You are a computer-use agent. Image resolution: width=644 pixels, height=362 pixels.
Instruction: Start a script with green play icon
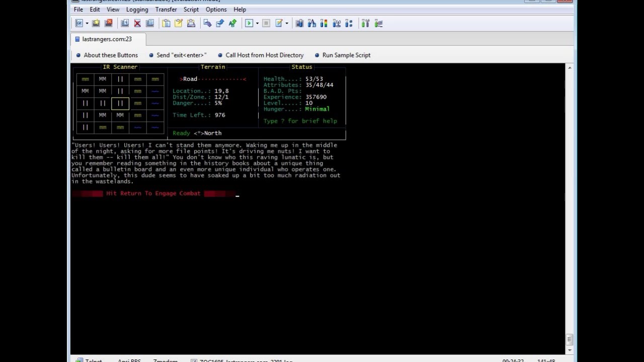point(249,23)
